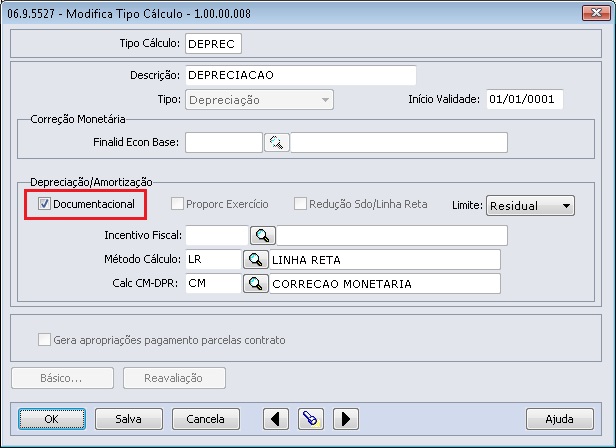The height and width of the screenshot is (448, 616).
Task: Click the Incentivo Fiscal code field
Action: [217, 235]
